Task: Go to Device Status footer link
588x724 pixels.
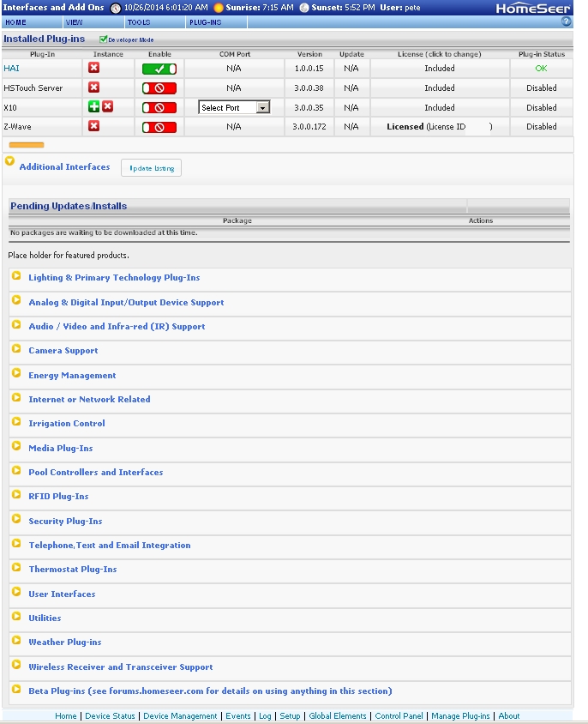Action: 110,716
